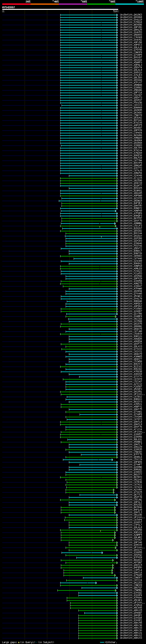Select the UniRef100_Q5XWC0 label
The height and width of the screenshot is (644, 146).
tap(131, 296)
